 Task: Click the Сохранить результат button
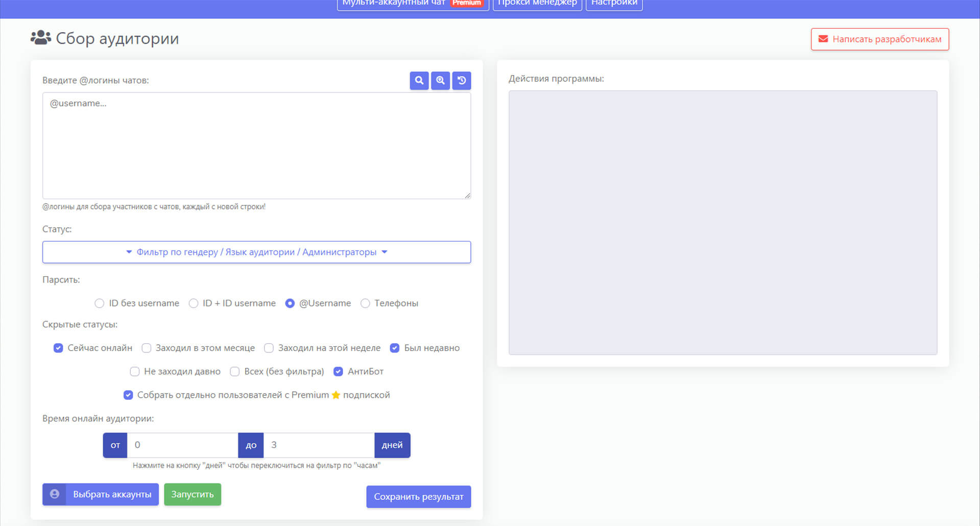pos(418,497)
